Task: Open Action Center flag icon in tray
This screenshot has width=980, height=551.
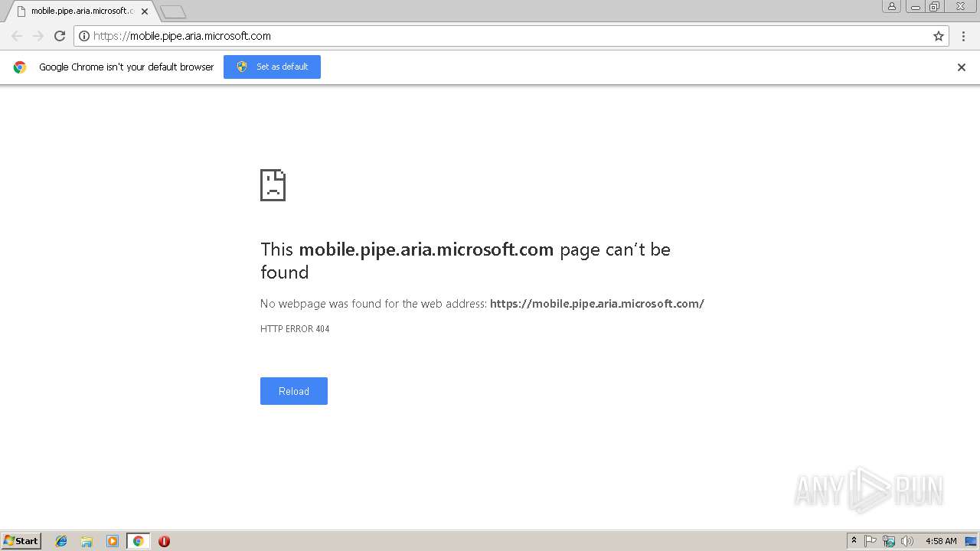Action: [871, 541]
